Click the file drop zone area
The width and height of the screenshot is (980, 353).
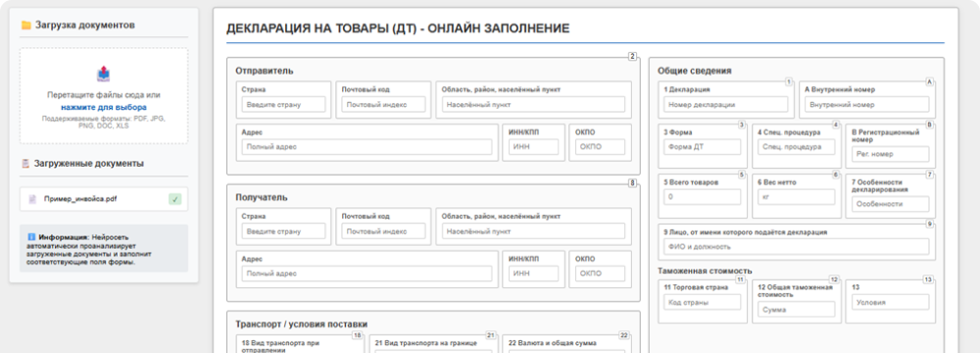[x=104, y=96]
